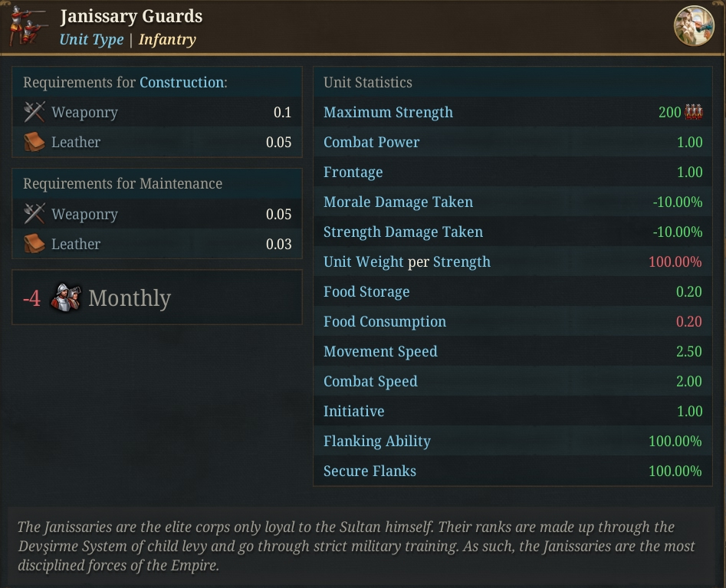Screen dimensions: 726x588
Task: Click the Flanking Ability stat label
Action: [377, 441]
